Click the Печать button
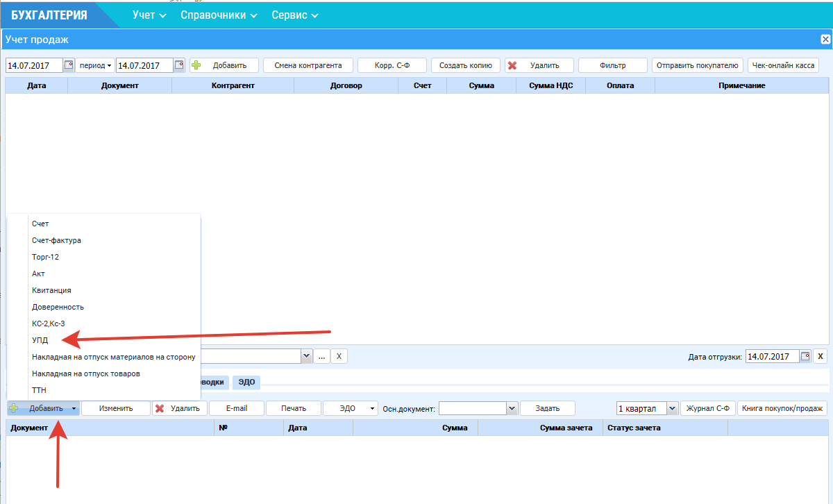Viewport: 833px width, 504px height. point(293,408)
